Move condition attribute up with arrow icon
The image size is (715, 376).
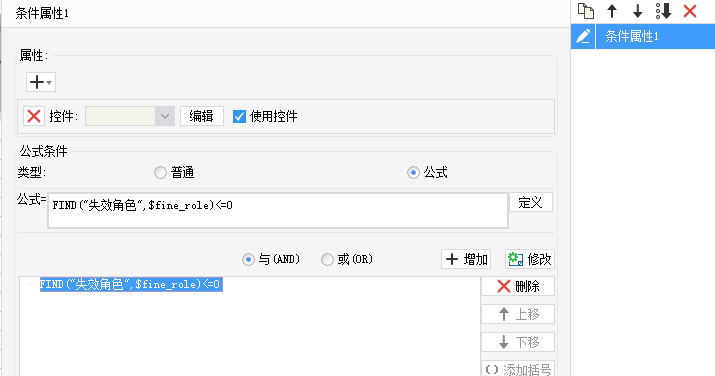pyautogui.click(x=612, y=11)
